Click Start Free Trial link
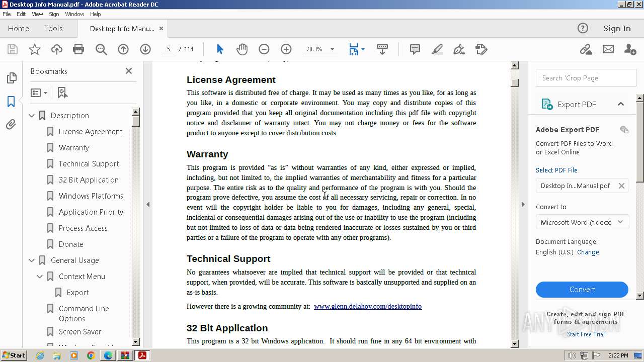The width and height of the screenshot is (644, 362). [586, 334]
